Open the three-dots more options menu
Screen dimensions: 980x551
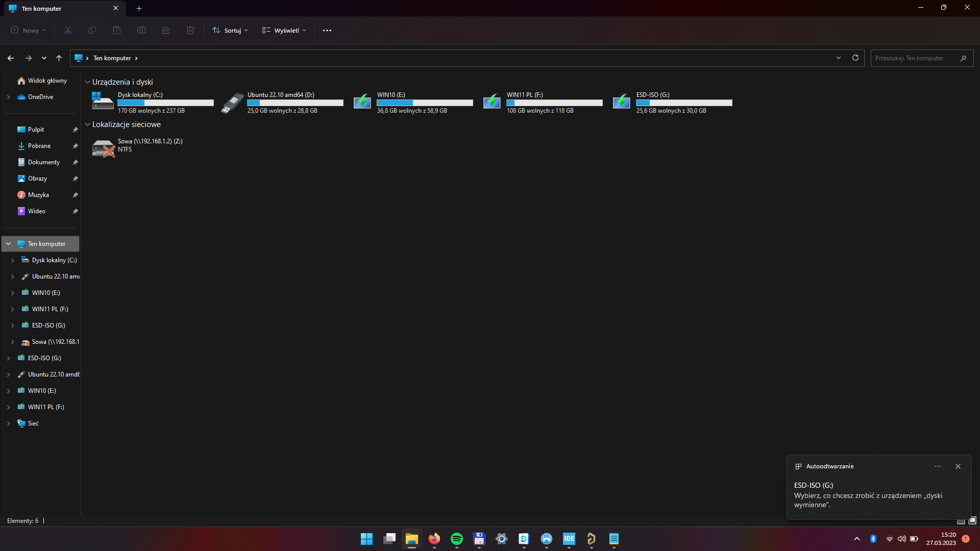(327, 31)
